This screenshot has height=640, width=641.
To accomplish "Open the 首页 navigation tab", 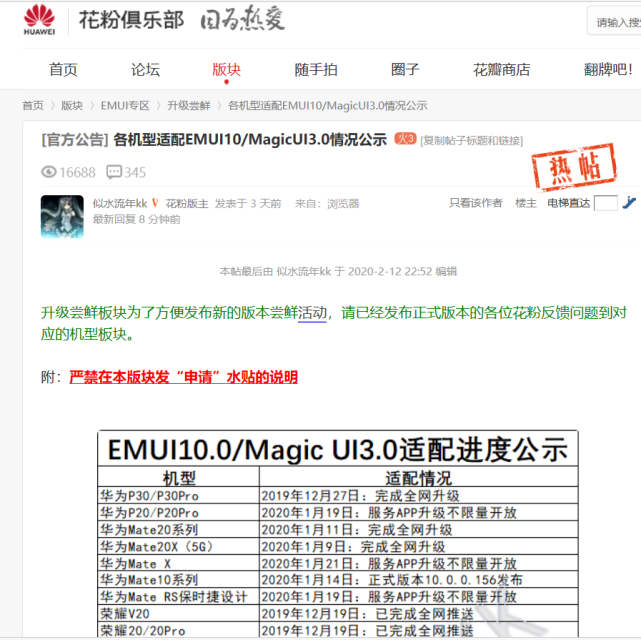I will [x=63, y=70].
